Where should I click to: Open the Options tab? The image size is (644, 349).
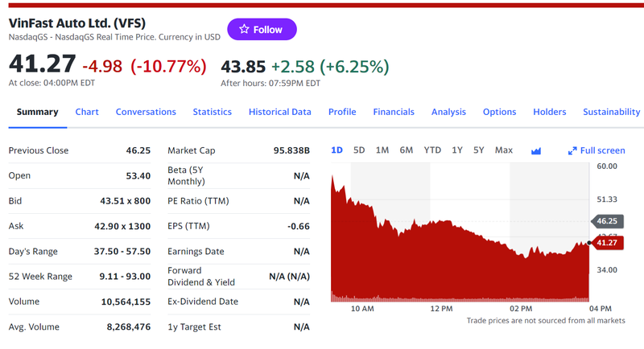[499, 112]
